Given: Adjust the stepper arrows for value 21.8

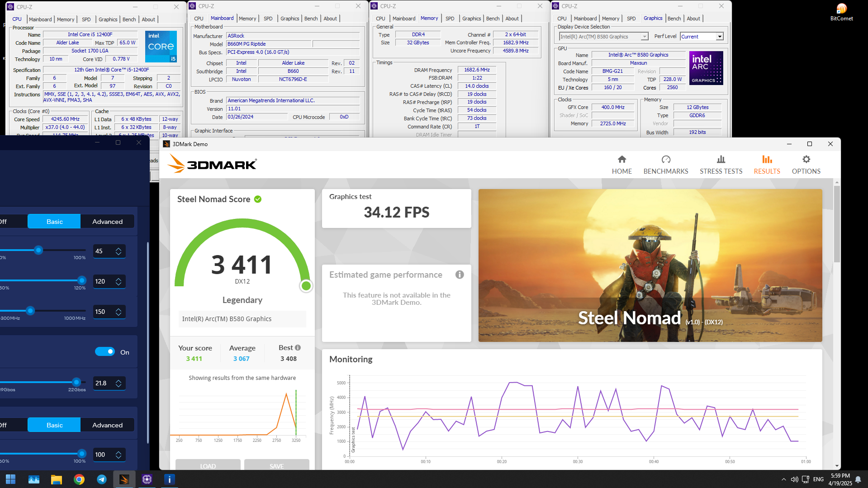Looking at the screenshot, I should pyautogui.click(x=119, y=383).
